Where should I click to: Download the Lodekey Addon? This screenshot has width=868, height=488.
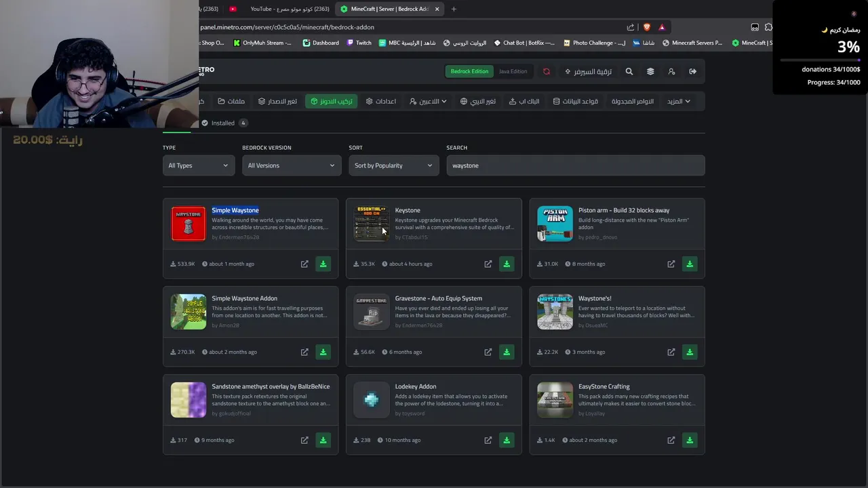(x=507, y=440)
